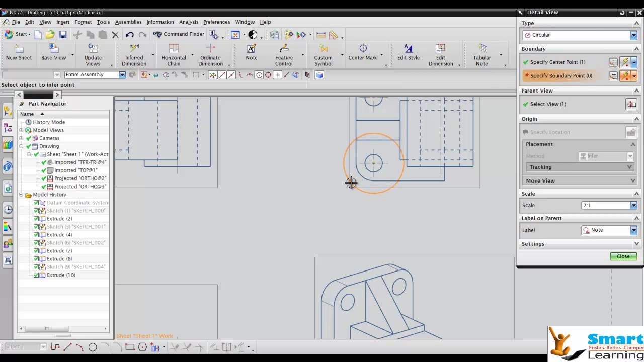Open the Roles tab in the resource bar
The image size is (644, 362).
tap(8, 244)
